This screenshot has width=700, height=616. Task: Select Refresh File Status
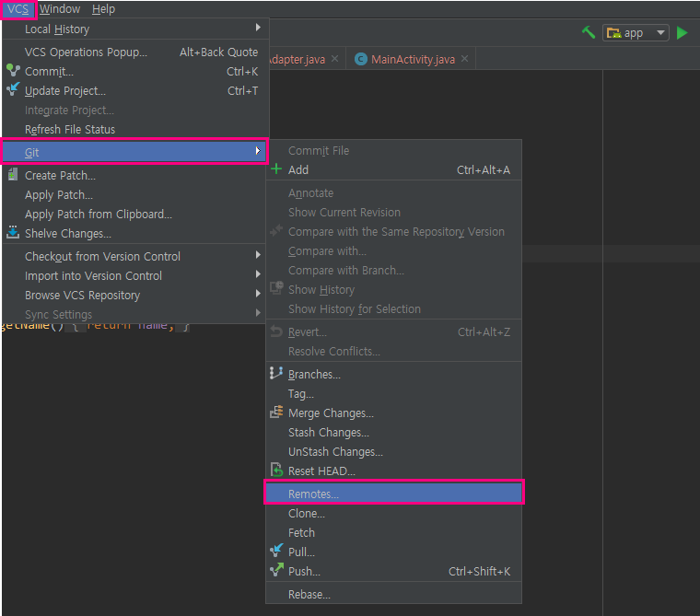coord(135,130)
